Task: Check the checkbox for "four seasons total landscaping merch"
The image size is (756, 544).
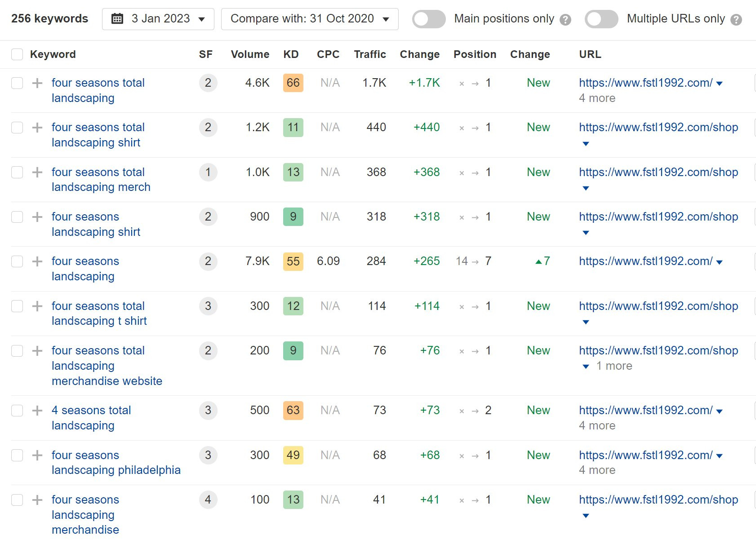Action: (x=17, y=172)
